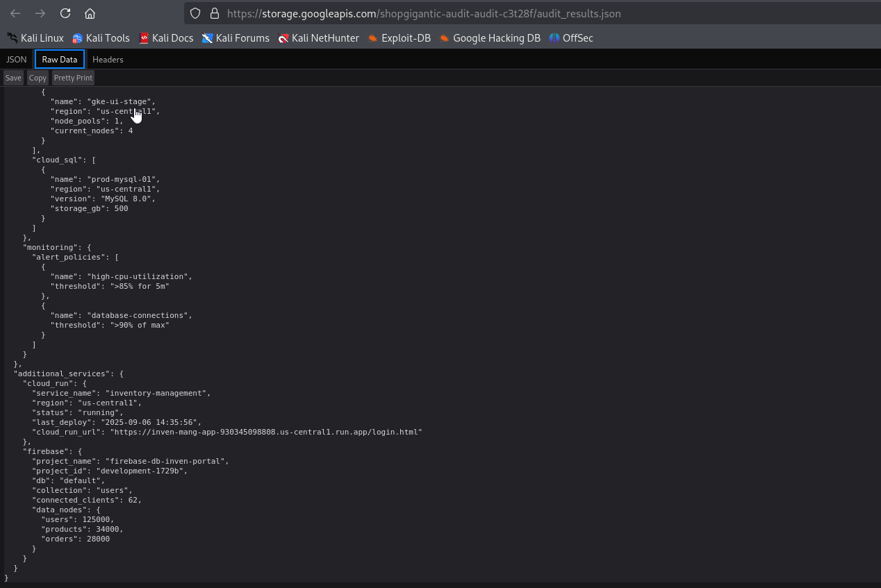
Task: Go forward with the browser forward arrow
Action: [x=40, y=13]
